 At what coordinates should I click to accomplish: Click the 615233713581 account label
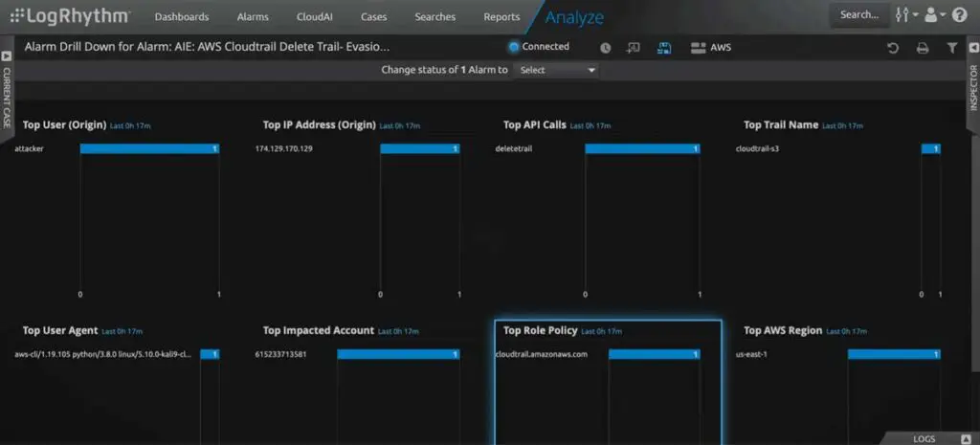coord(280,354)
